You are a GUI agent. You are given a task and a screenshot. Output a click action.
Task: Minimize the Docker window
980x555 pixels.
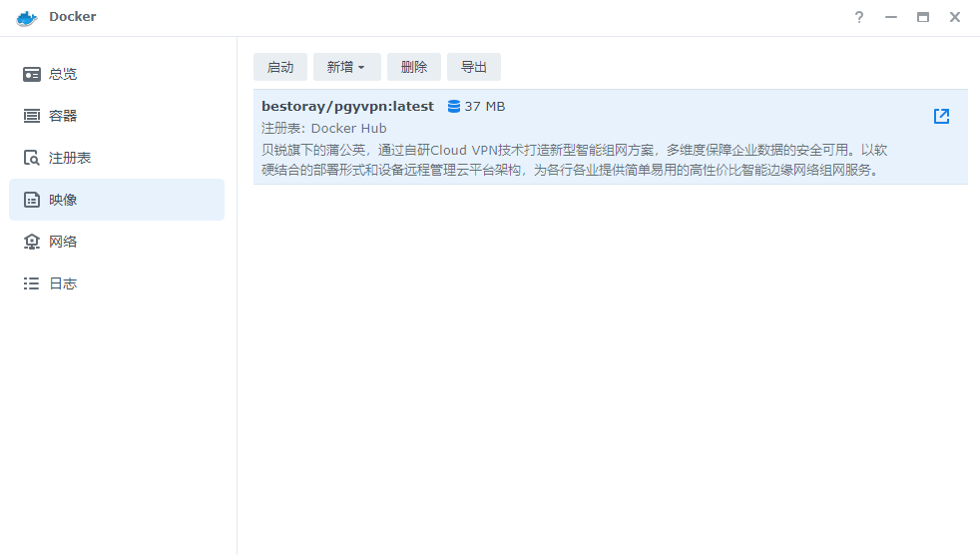tap(891, 17)
